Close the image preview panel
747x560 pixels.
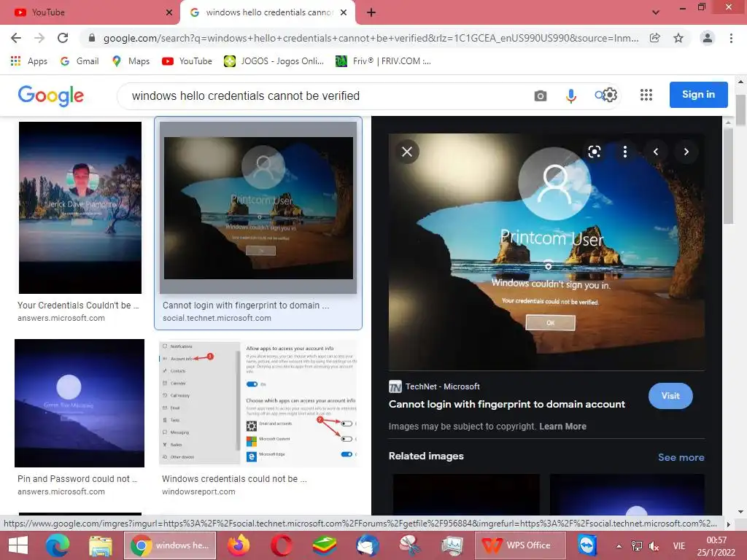tap(407, 152)
